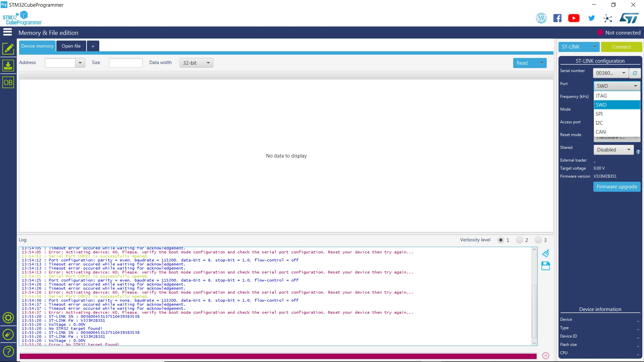The width and height of the screenshot is (644, 362).
Task: Choose CAN from the port list
Action: [617, 132]
